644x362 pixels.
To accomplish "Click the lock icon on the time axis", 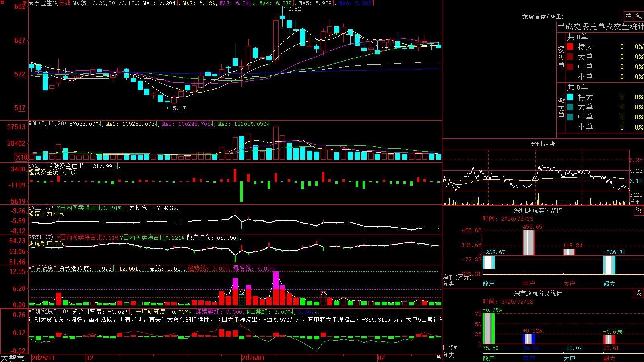I will point(438,357).
